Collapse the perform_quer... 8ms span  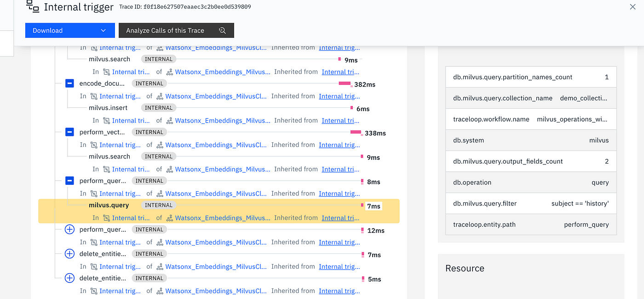click(x=69, y=181)
